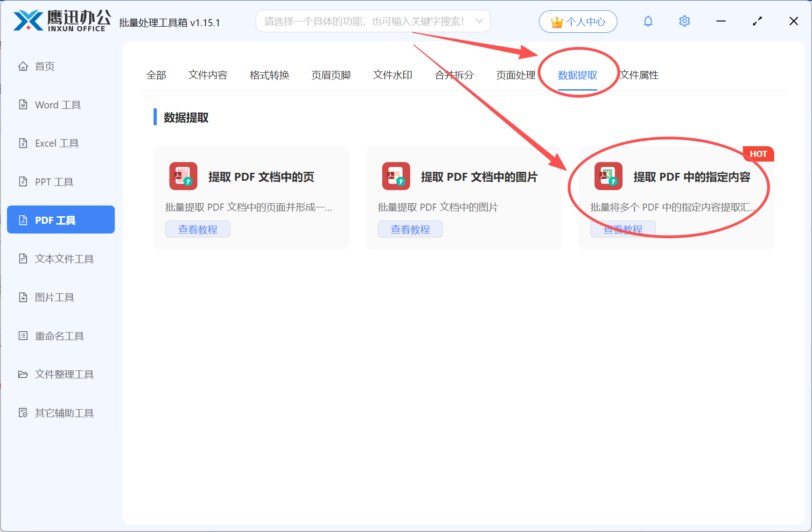This screenshot has height=532, width=812.
Task: Open 文件整理工具 in the sidebar
Action: [61, 374]
